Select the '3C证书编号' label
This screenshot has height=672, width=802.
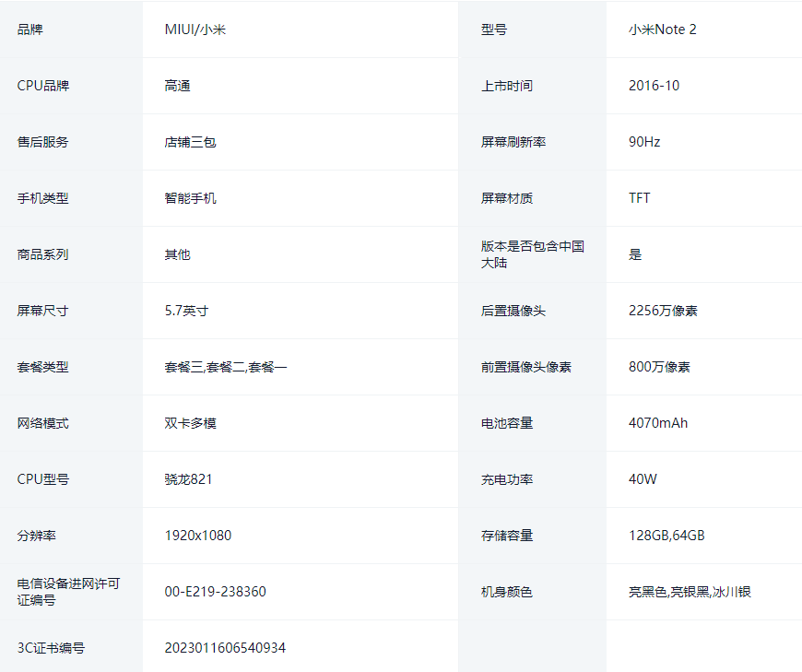pyautogui.click(x=51, y=648)
